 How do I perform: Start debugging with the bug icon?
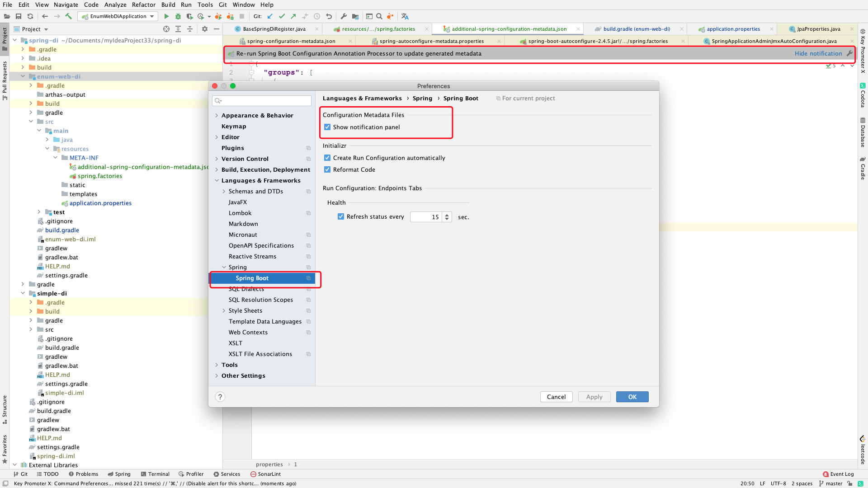point(178,16)
